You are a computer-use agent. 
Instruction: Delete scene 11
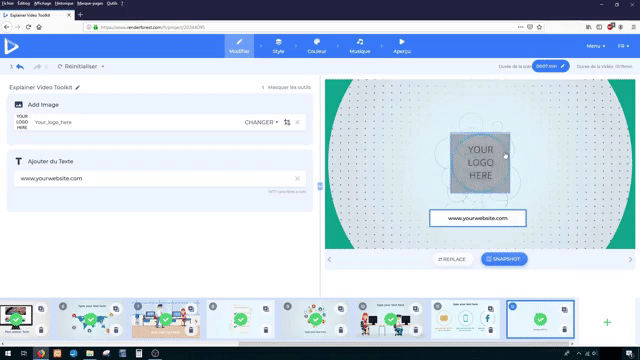point(491,329)
